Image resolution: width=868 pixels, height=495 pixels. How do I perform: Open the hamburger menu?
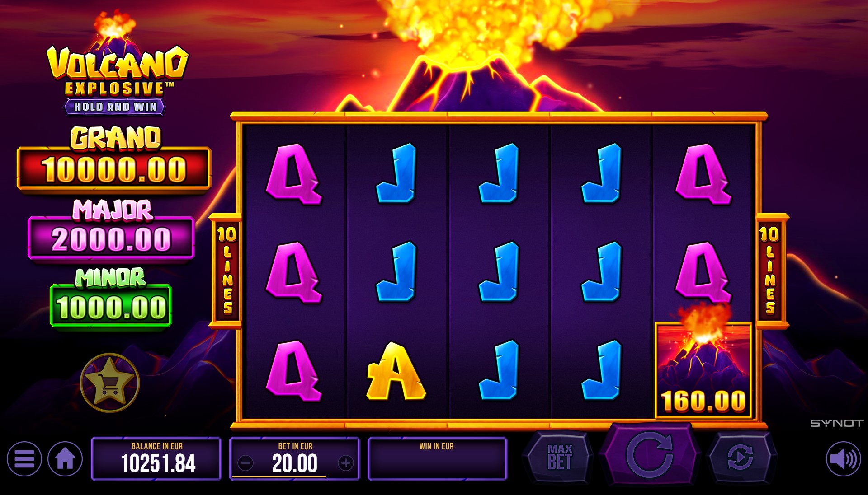click(24, 459)
